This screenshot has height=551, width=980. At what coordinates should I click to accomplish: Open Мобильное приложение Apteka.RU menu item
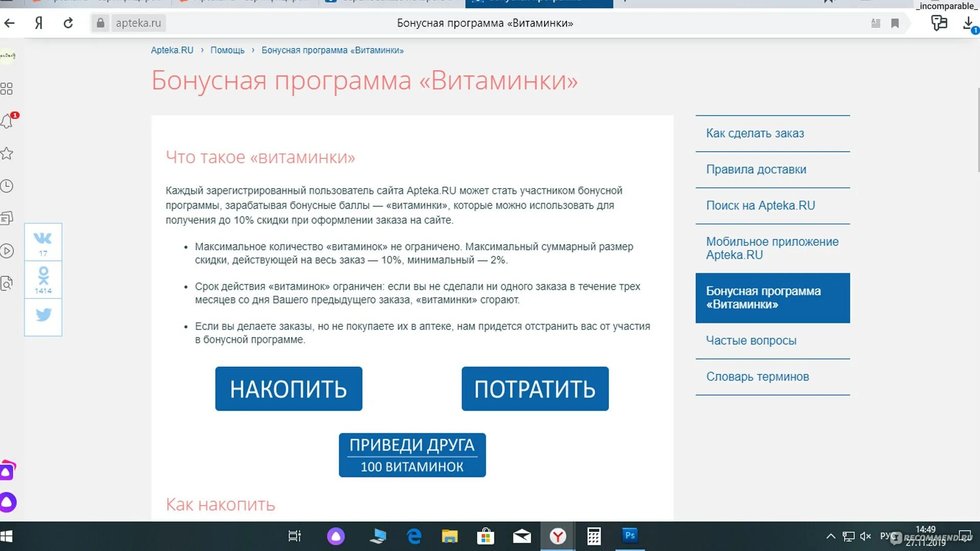point(772,248)
